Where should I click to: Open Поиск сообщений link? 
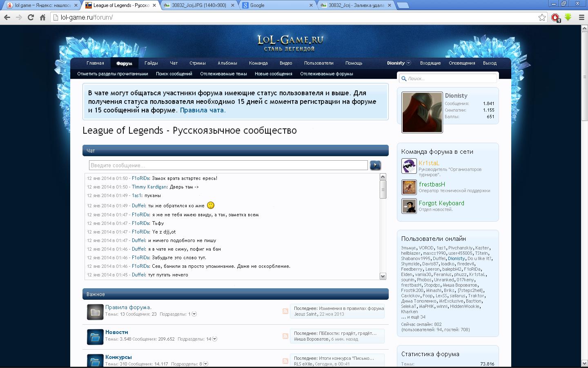click(174, 74)
